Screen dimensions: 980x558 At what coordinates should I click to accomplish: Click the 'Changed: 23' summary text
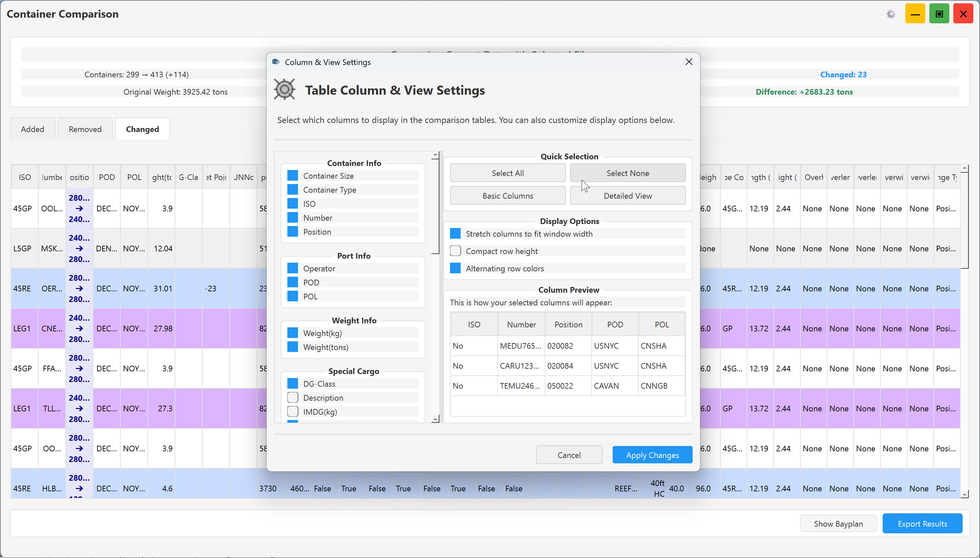[x=843, y=74]
